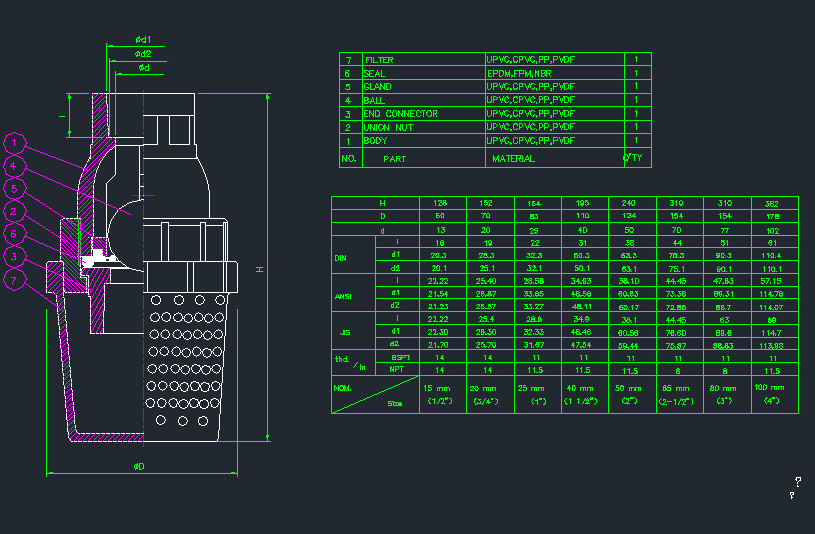The image size is (815, 534).
Task: Select the ød1 dimension text at top
Action: click(x=143, y=40)
